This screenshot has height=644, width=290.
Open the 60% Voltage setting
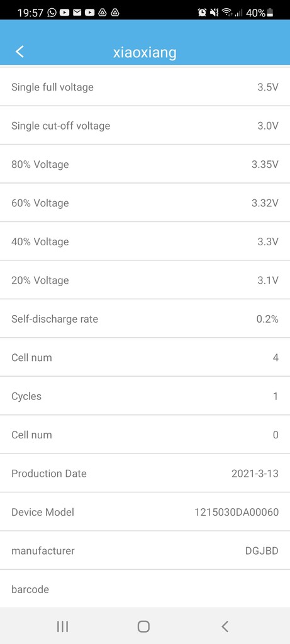pos(145,203)
